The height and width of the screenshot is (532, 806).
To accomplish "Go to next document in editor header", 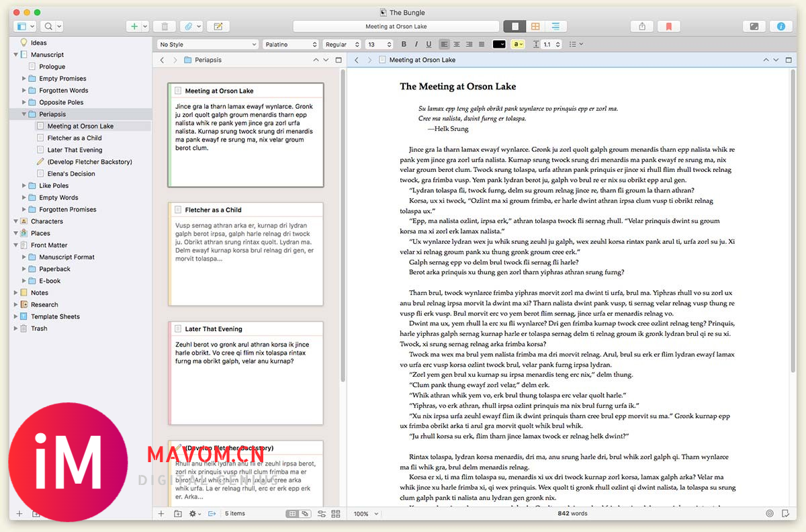I will 776,60.
